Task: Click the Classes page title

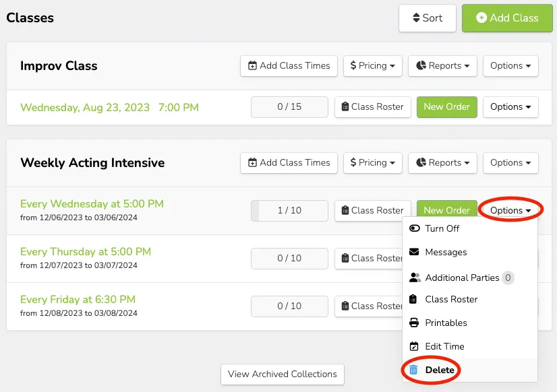Action: click(30, 18)
